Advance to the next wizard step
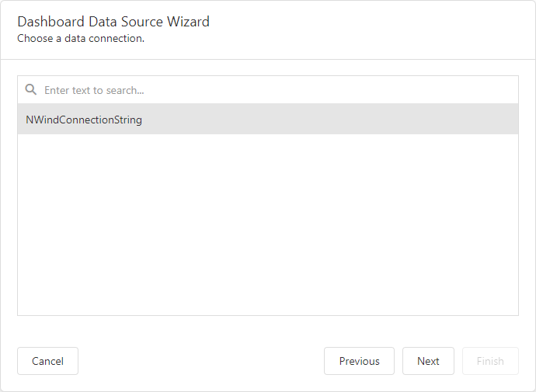The height and width of the screenshot is (392, 536). coord(428,361)
